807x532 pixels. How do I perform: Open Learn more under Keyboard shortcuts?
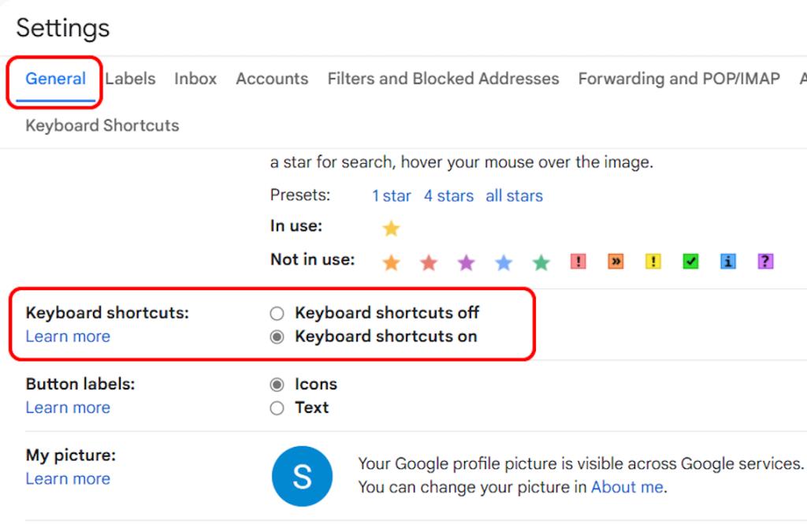tap(68, 337)
